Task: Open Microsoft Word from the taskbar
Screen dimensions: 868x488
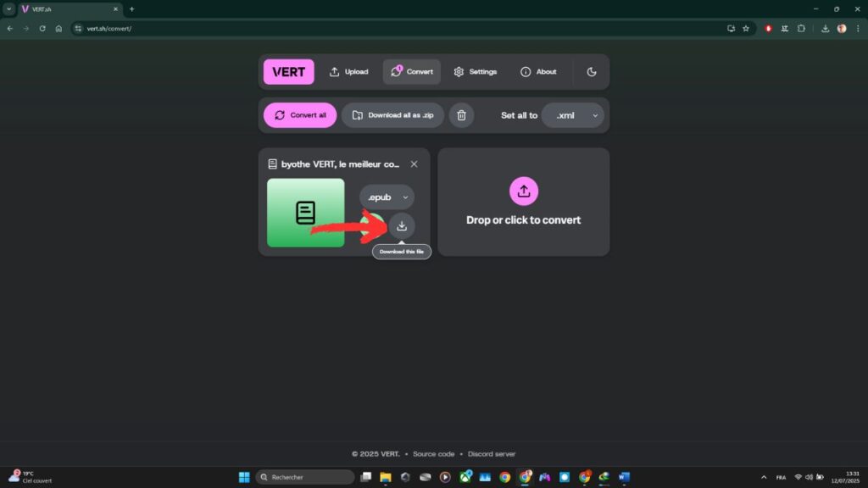Action: 624,477
